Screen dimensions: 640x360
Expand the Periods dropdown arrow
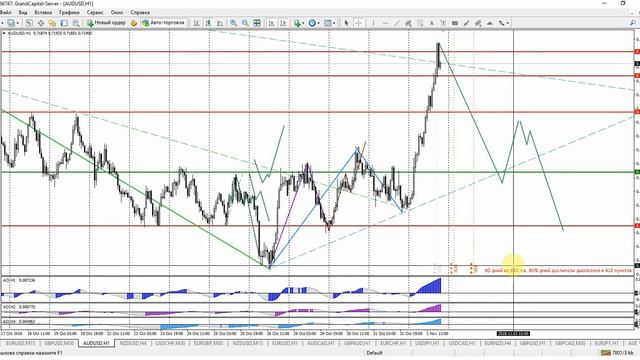click(318, 23)
